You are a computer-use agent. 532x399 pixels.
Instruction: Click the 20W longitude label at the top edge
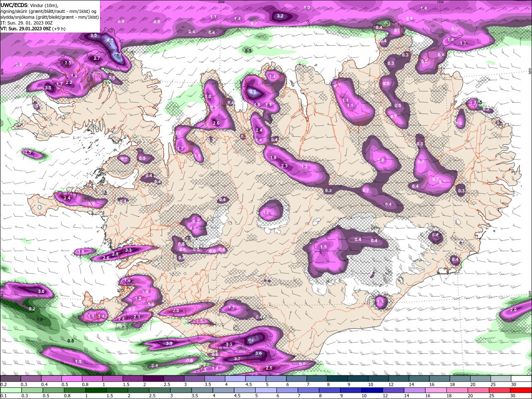tap(221, 2)
